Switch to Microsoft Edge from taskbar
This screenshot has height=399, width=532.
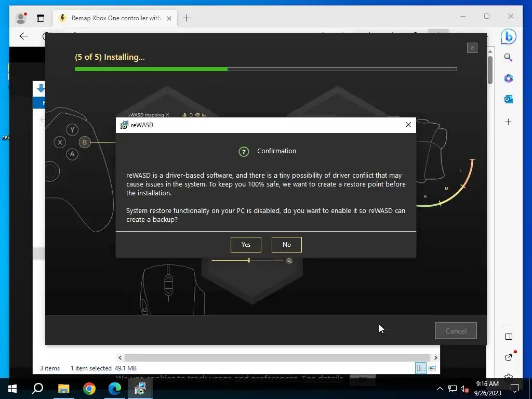[115, 389]
